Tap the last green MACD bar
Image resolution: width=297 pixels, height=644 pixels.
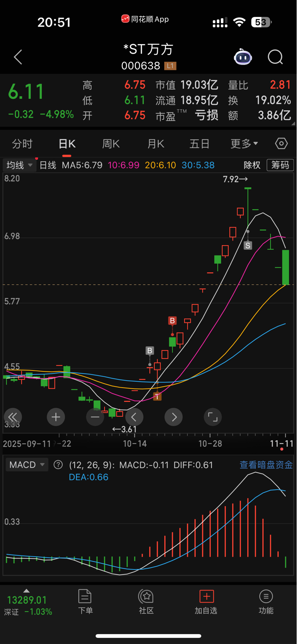(x=286, y=562)
